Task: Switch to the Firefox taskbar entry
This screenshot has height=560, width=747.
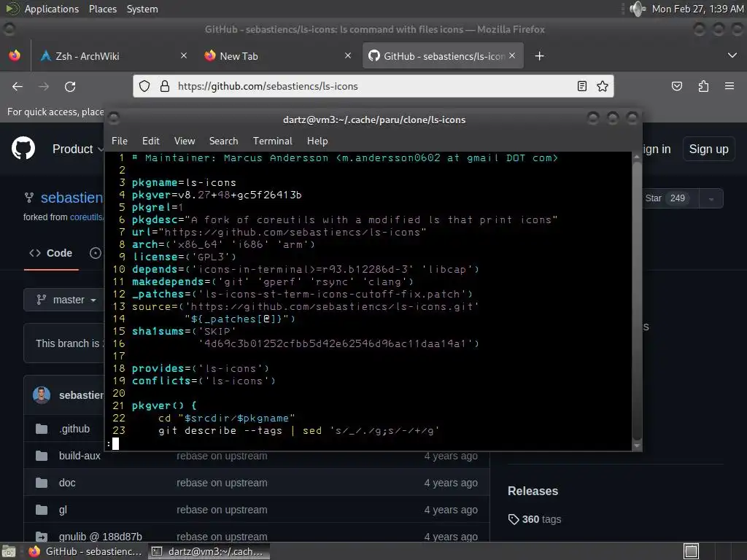Action: pyautogui.click(x=86, y=551)
